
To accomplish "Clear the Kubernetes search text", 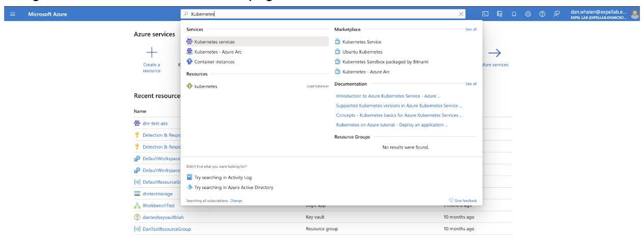I will tap(461, 14).
